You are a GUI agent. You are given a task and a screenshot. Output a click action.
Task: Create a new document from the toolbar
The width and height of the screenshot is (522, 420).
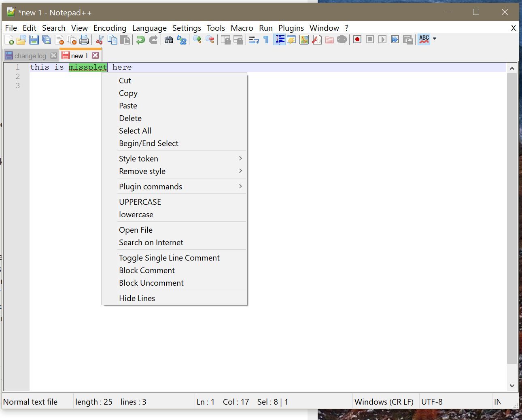[9, 40]
